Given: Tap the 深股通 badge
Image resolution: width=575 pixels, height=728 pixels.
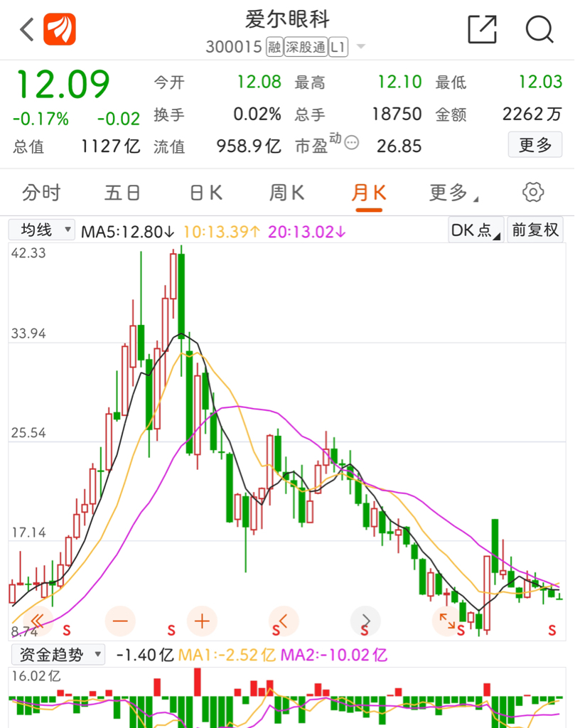Looking at the screenshot, I should pyautogui.click(x=306, y=47).
